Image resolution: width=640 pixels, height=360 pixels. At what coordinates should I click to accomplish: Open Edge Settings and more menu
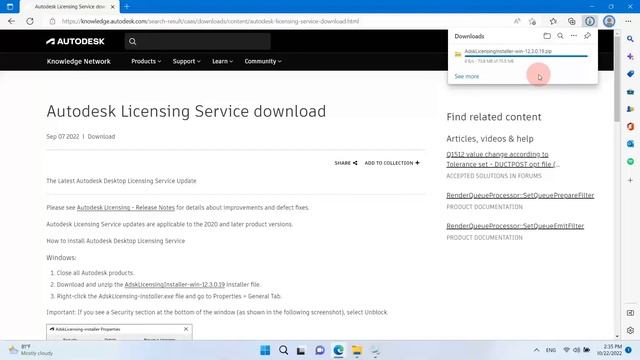pyautogui.click(x=628, y=21)
